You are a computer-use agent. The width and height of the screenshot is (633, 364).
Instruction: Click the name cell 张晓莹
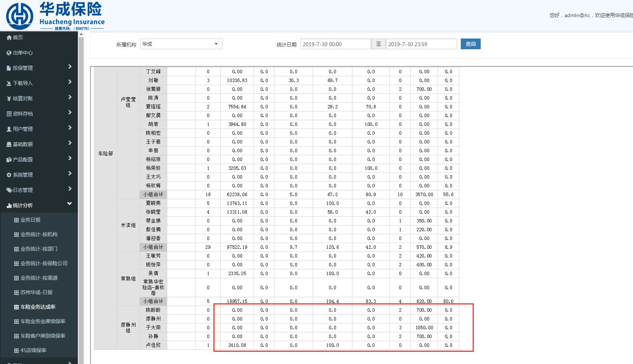(x=153, y=212)
